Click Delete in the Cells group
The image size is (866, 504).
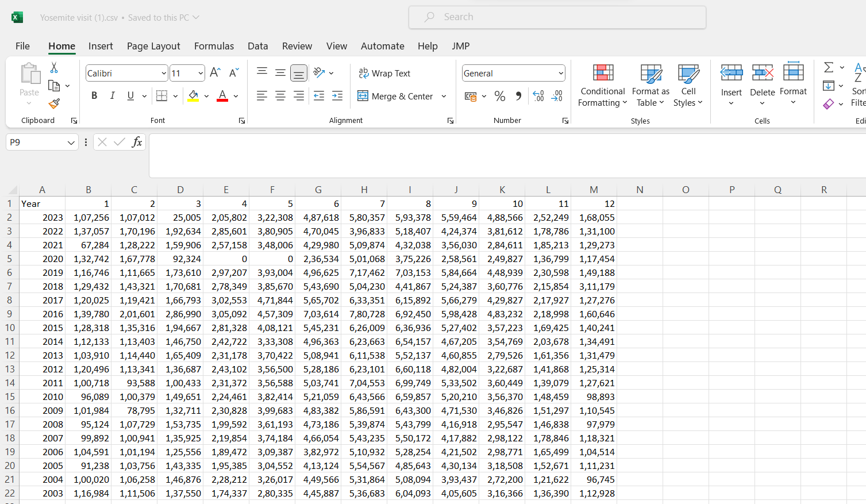(x=762, y=86)
